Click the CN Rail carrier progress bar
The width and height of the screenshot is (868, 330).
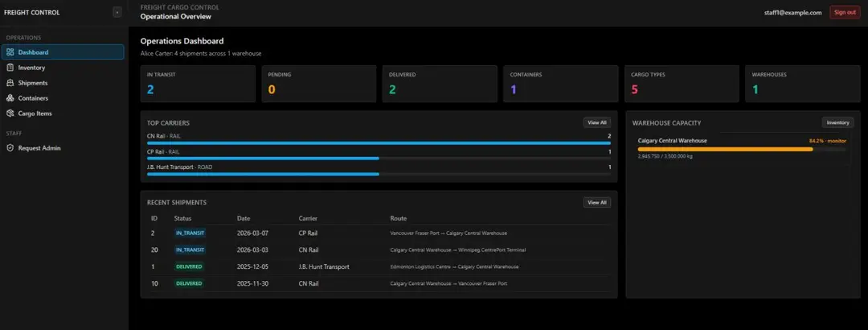(379, 143)
